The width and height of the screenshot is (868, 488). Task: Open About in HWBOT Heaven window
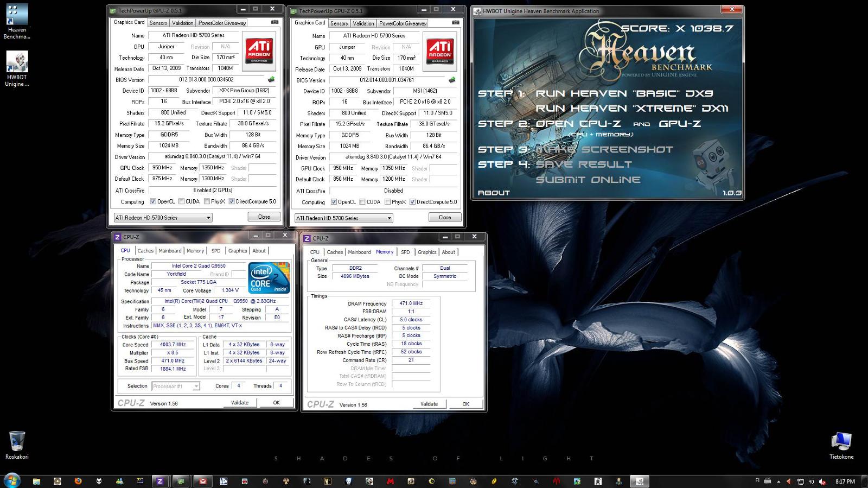coord(494,193)
